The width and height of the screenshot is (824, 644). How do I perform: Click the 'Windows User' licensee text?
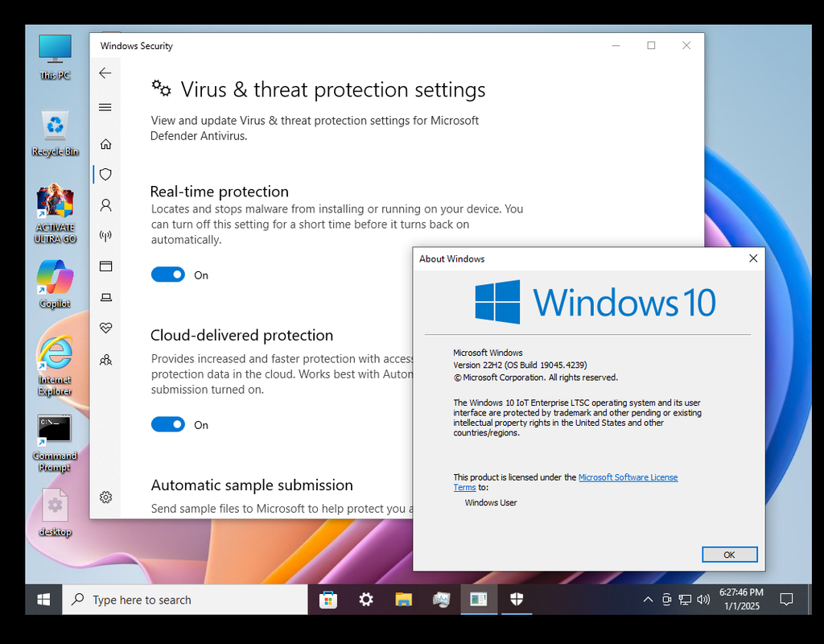tap(491, 502)
